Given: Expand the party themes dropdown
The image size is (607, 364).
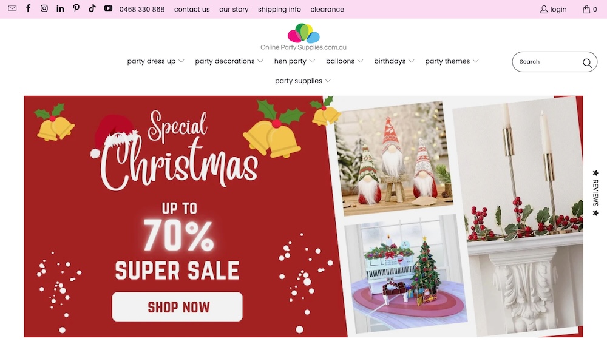Looking at the screenshot, I should tap(452, 61).
